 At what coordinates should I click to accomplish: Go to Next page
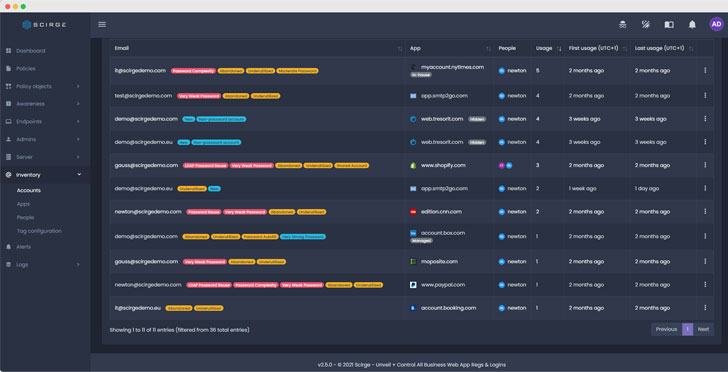click(703, 329)
